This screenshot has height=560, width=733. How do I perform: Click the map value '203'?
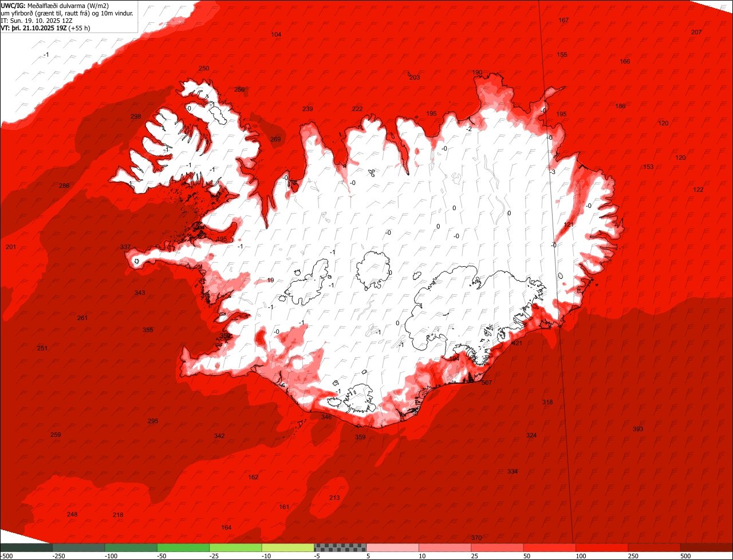click(x=415, y=77)
